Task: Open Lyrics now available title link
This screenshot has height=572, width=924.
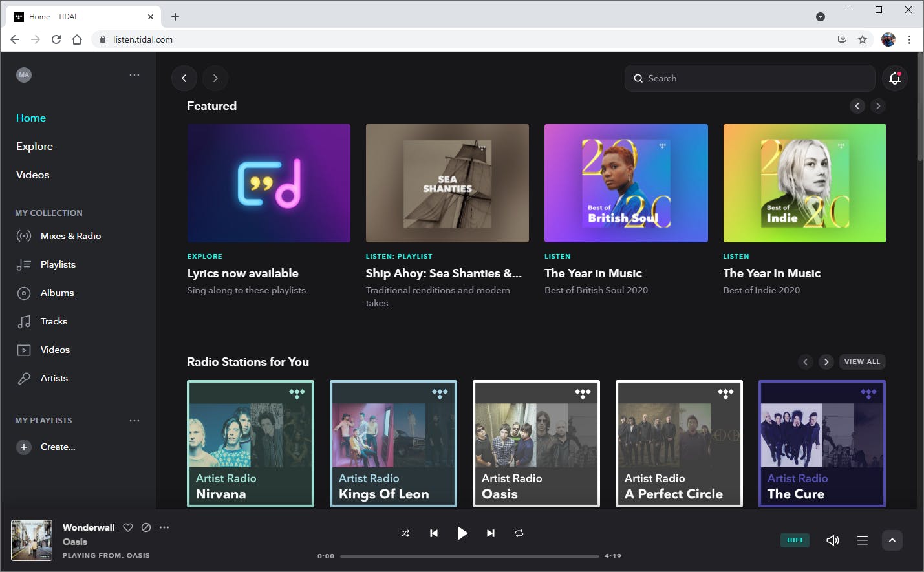Action: click(243, 273)
